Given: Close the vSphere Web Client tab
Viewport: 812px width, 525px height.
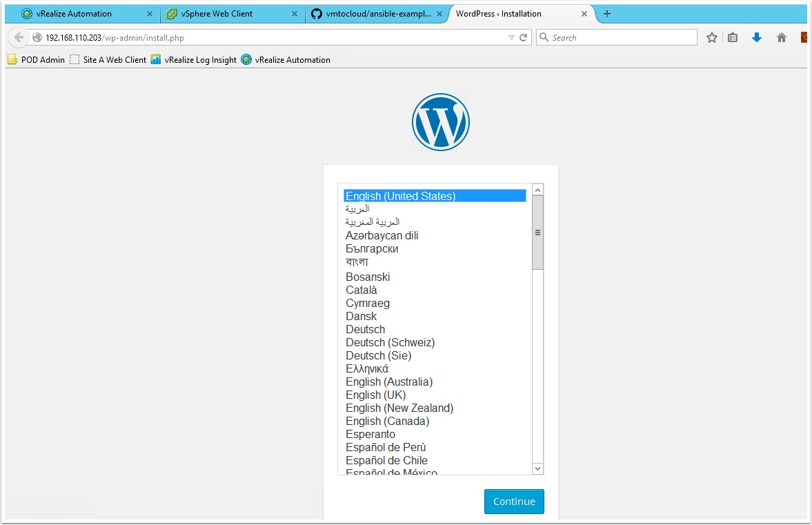Looking at the screenshot, I should pyautogui.click(x=294, y=14).
